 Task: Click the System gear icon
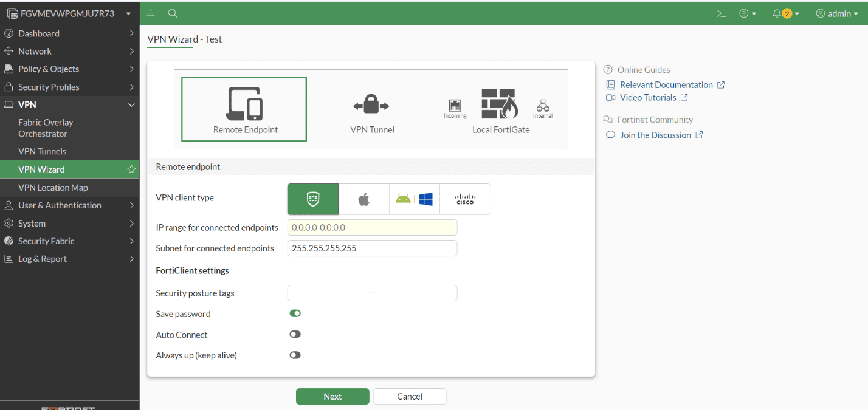(9, 224)
